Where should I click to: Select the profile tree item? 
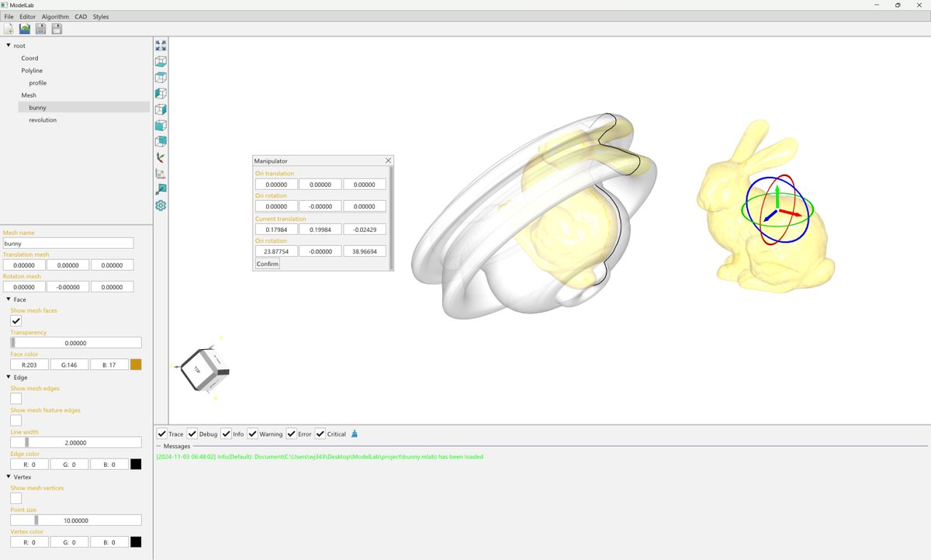click(38, 83)
